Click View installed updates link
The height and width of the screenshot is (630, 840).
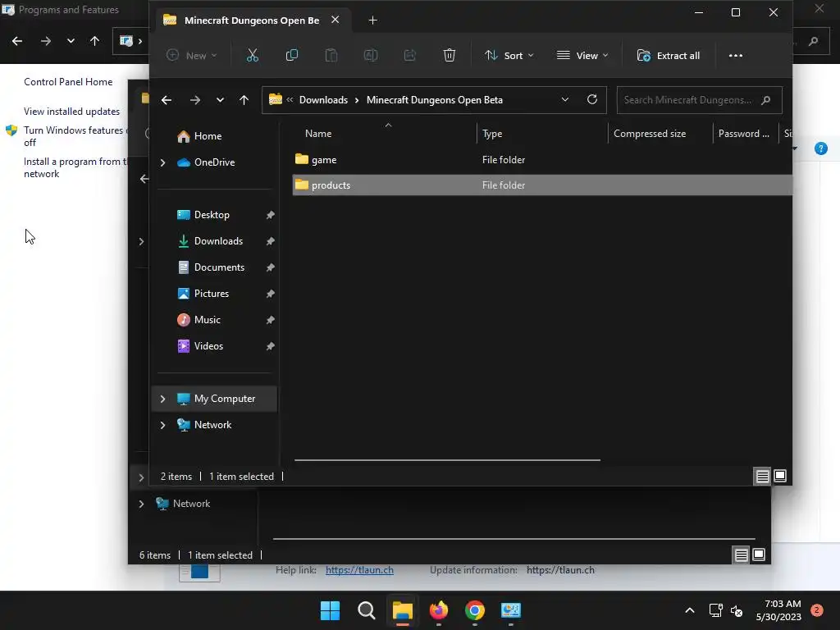tap(72, 112)
